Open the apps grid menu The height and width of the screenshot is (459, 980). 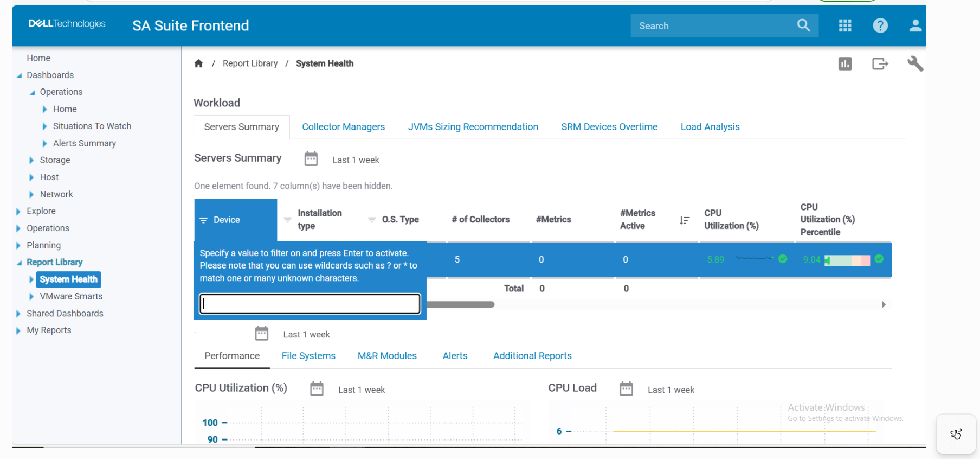(x=845, y=25)
